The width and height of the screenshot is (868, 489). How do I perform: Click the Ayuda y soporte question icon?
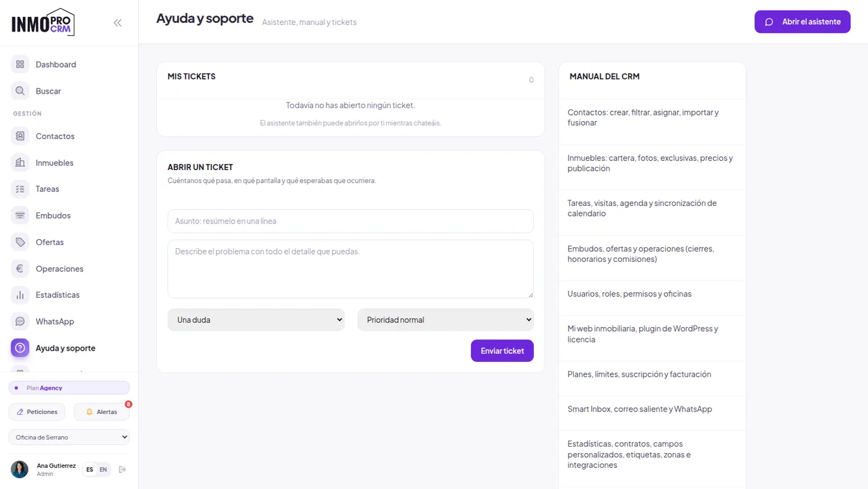click(20, 348)
